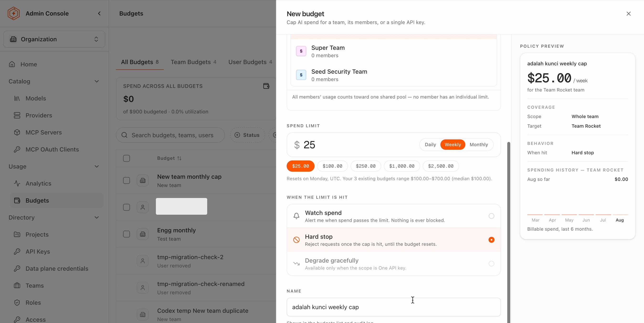Image resolution: width=644 pixels, height=323 pixels.
Task: Select Super Team from the team list
Action: point(394,51)
